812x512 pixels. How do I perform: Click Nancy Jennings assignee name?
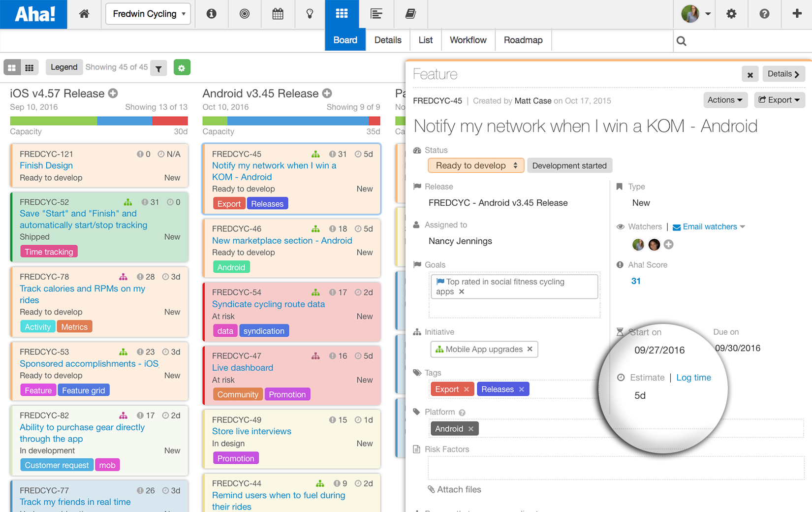pos(460,241)
